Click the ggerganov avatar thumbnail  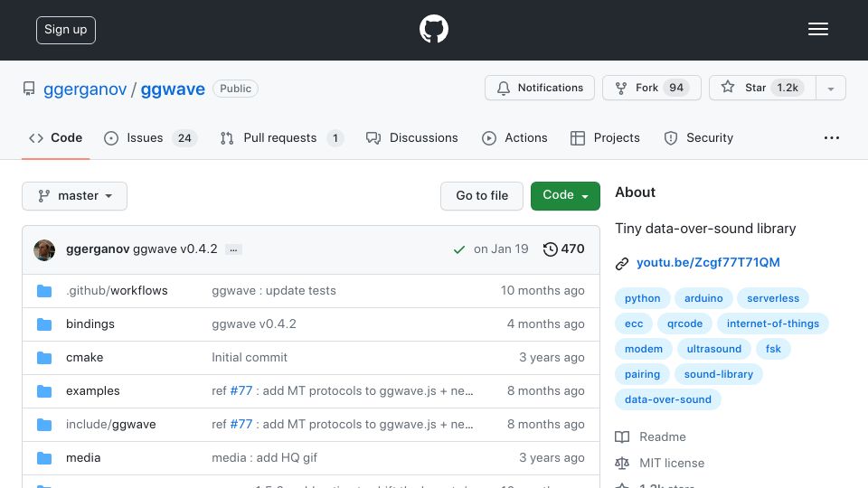(x=44, y=250)
